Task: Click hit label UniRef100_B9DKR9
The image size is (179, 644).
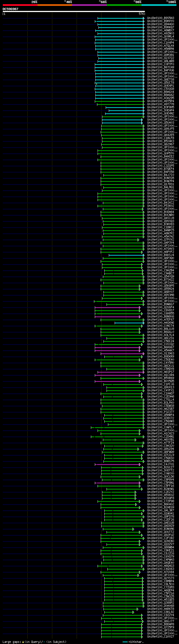Action: (161, 357)
